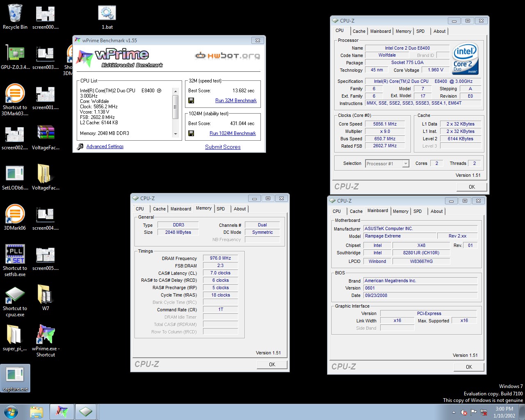Open the Advanced Settings link in wPrime

tap(105, 146)
